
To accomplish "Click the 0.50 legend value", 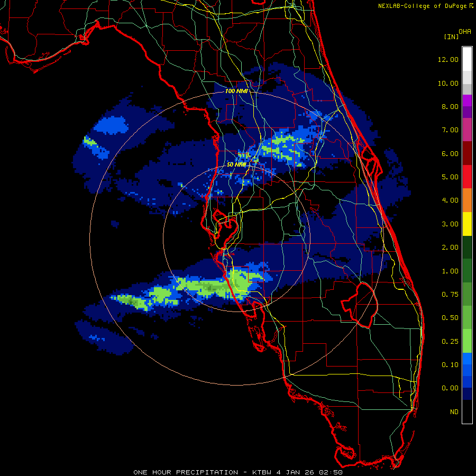I will [450, 318].
